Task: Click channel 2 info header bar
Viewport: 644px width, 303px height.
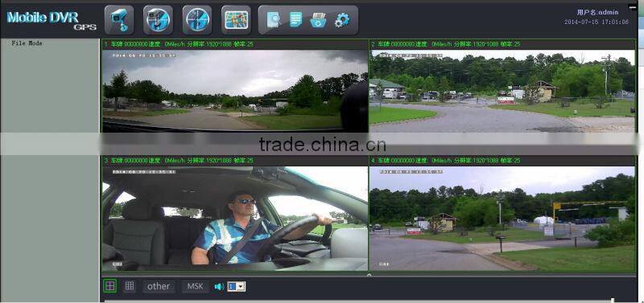Action: (x=502, y=44)
